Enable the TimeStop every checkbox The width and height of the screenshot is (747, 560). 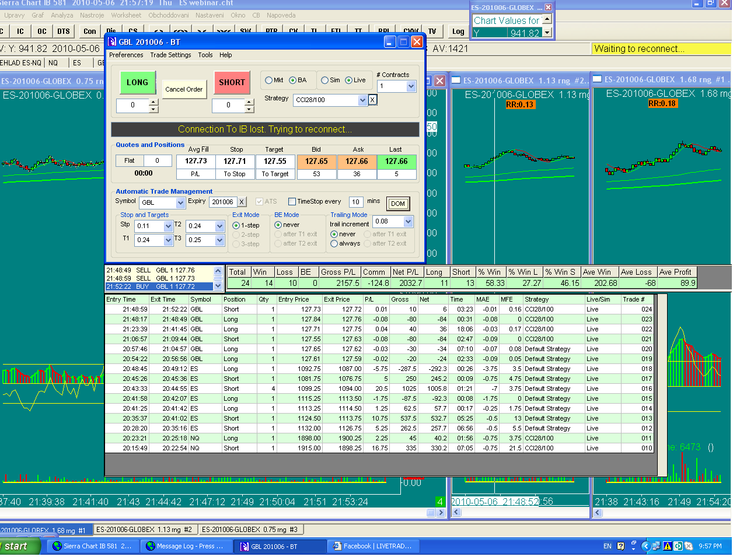[292, 202]
